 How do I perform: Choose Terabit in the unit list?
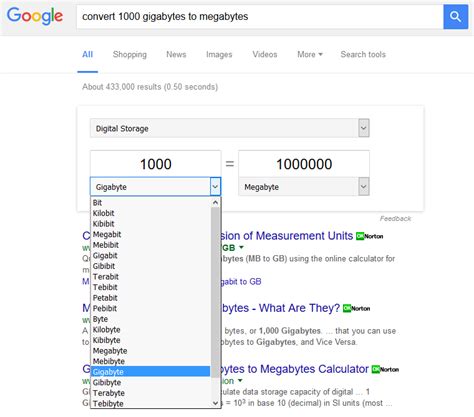tap(151, 277)
